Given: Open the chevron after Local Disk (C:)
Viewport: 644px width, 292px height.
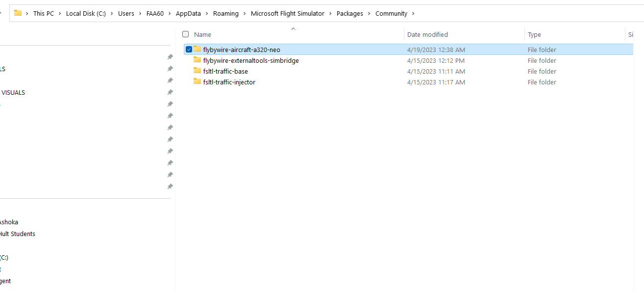Looking at the screenshot, I should click(x=112, y=13).
